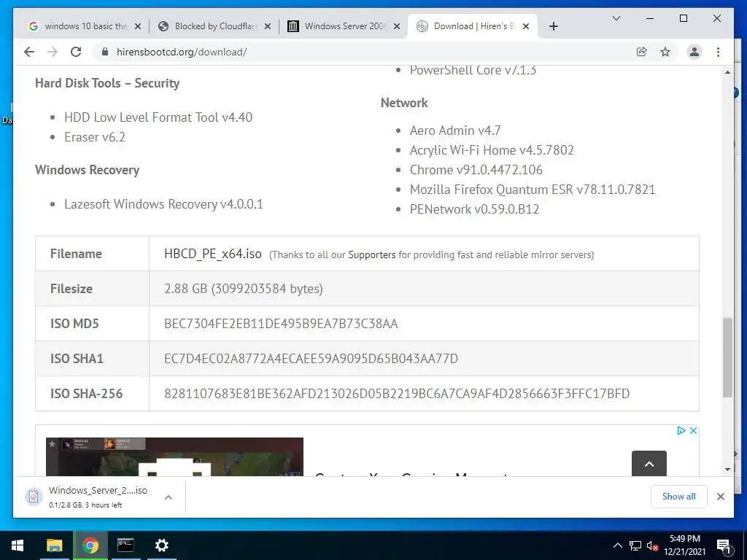Click the ad video thumbnail
The height and width of the screenshot is (560, 747).
pos(174,456)
